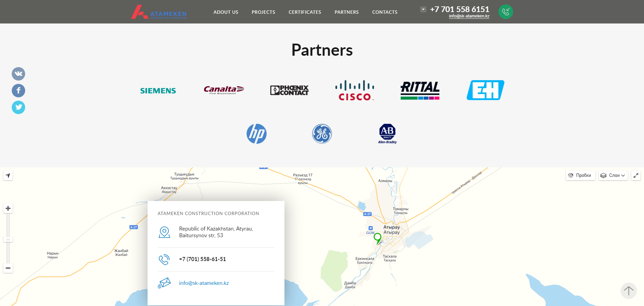The image size is (644, 306).
Task: Click the Rittal partner logo
Action: 420,91
